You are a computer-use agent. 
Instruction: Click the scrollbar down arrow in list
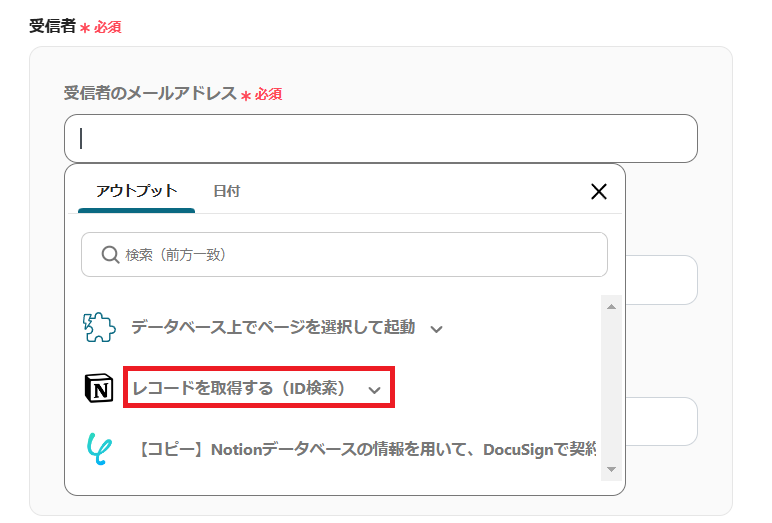pos(611,469)
